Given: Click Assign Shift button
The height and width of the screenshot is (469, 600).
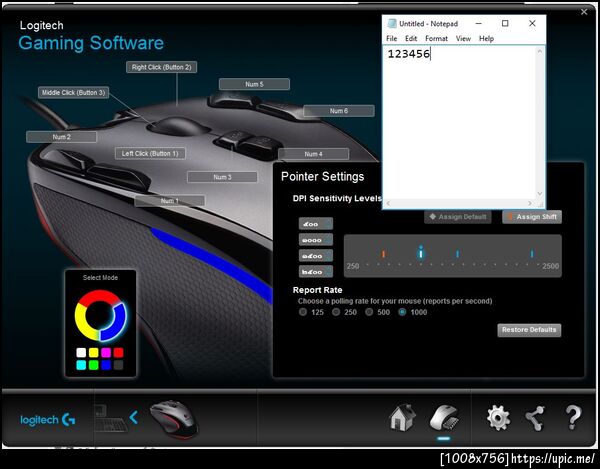Looking at the screenshot, I should (x=532, y=217).
